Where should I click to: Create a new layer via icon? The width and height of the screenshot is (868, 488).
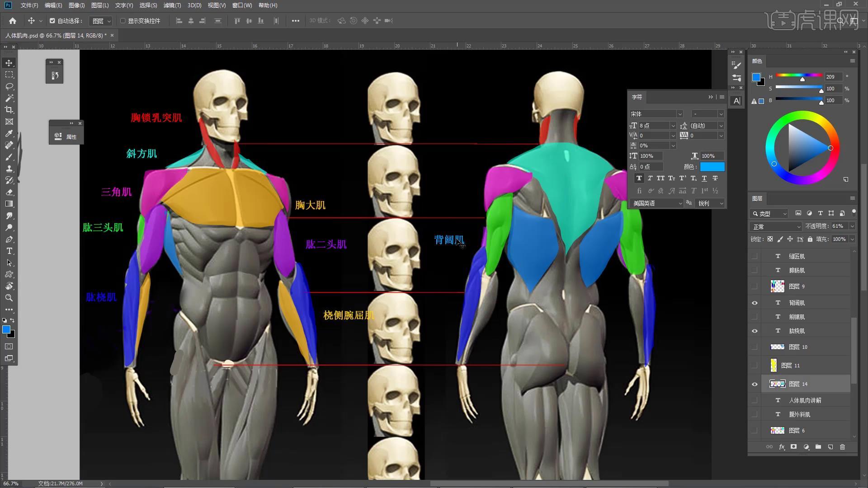pos(830,447)
